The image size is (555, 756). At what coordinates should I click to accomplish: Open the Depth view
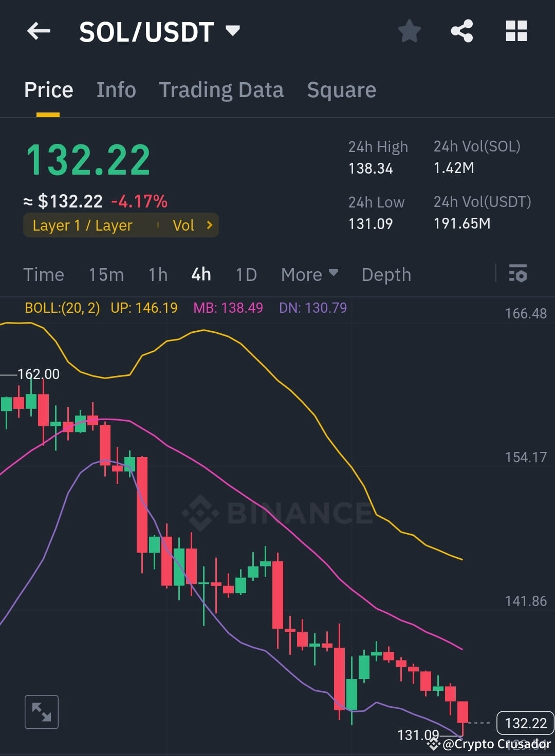(386, 274)
